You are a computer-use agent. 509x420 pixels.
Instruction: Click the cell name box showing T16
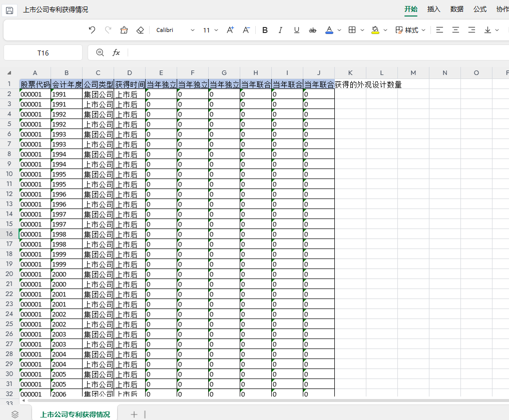[x=43, y=52]
